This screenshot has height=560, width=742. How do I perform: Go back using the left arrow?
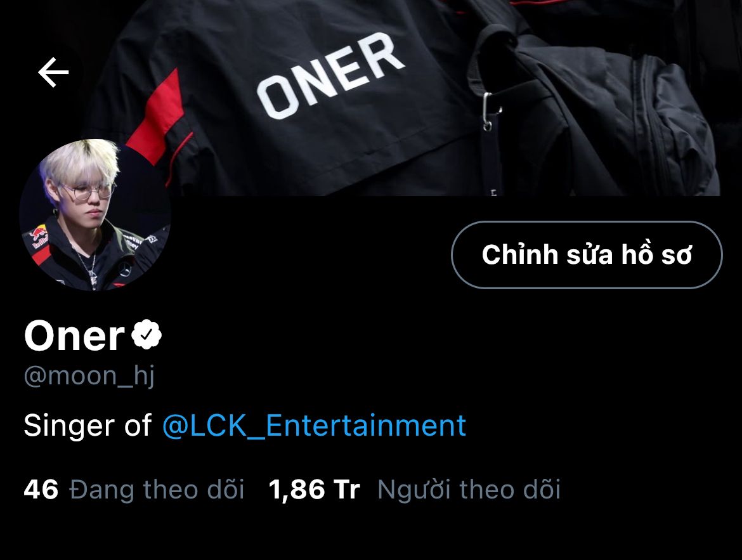click(53, 72)
